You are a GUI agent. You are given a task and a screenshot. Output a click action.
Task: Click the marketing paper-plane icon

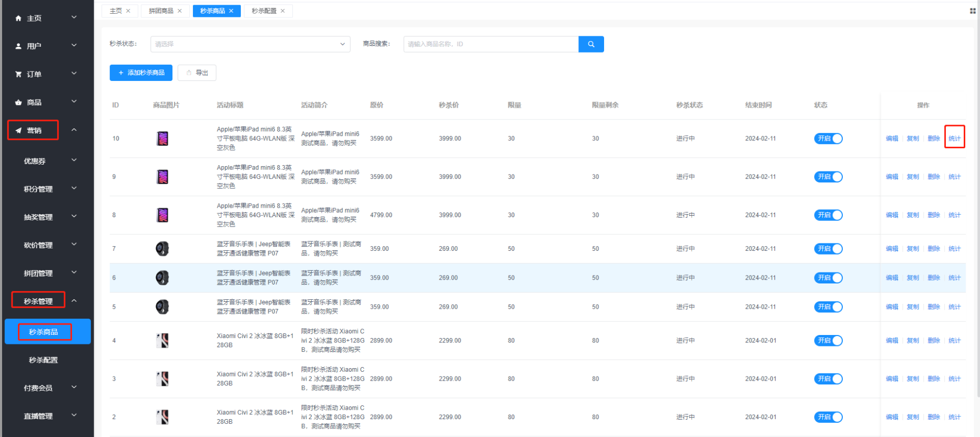point(18,130)
